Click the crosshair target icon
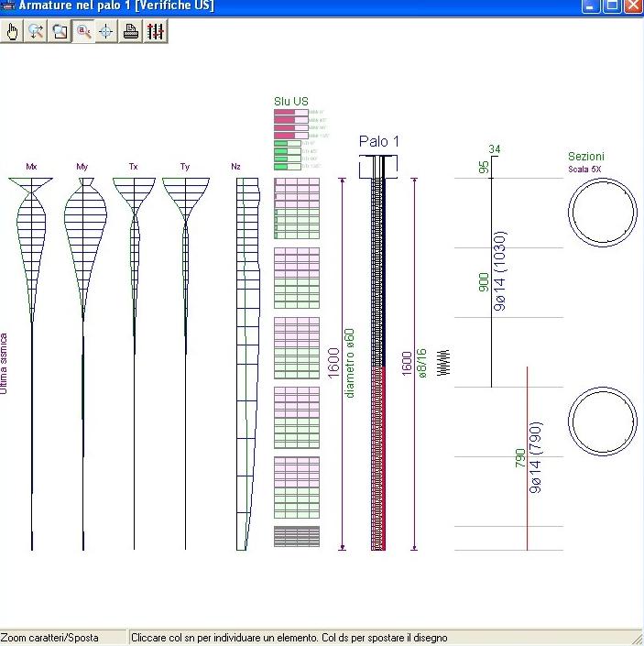The height and width of the screenshot is (646, 644). click(x=106, y=31)
